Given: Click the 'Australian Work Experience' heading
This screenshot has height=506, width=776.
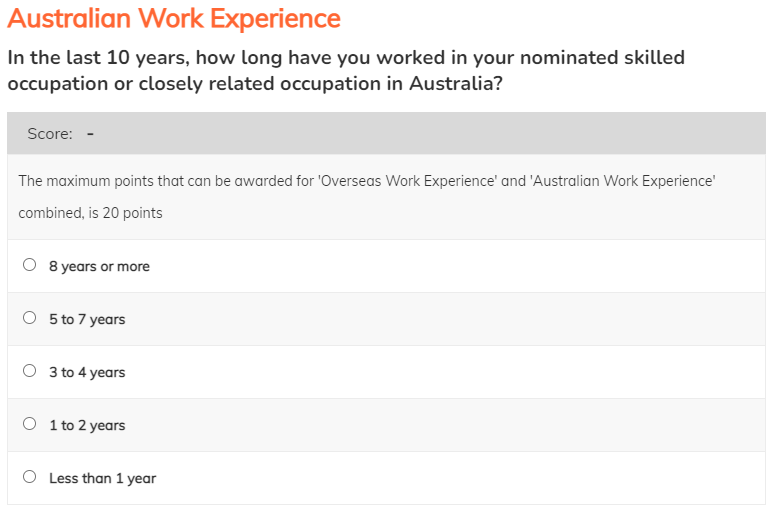Looking at the screenshot, I should 174,18.
